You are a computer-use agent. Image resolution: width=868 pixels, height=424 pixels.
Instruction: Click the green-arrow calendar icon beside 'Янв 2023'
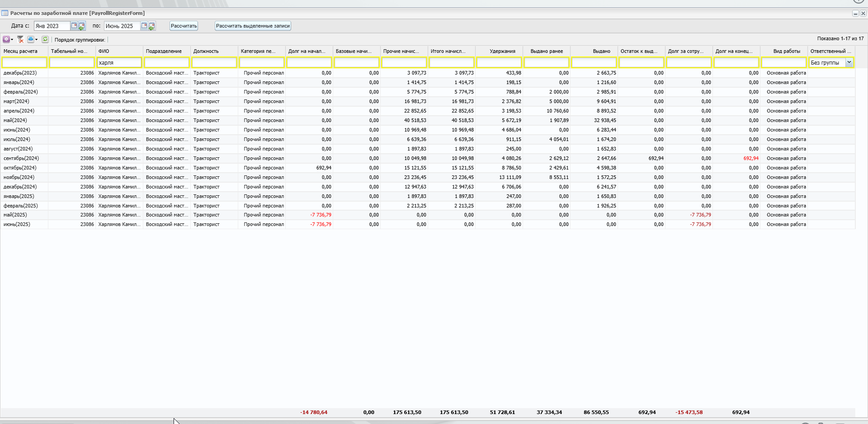click(81, 26)
